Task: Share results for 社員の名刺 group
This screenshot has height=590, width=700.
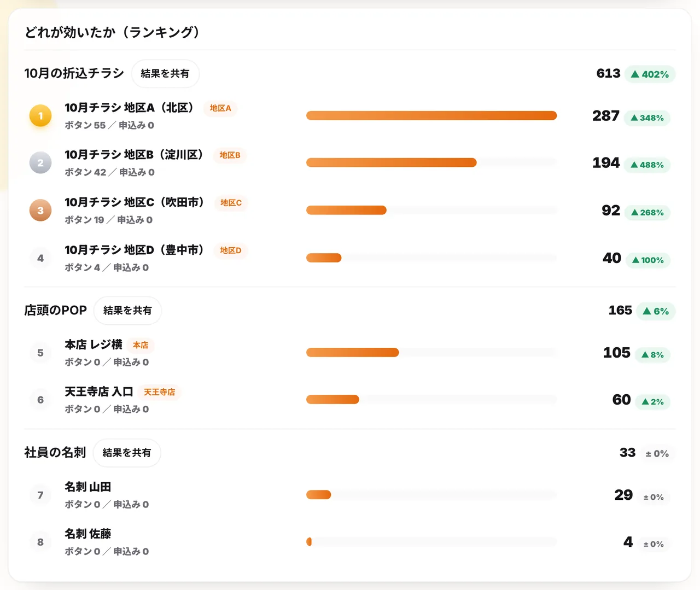Action: 127,452
